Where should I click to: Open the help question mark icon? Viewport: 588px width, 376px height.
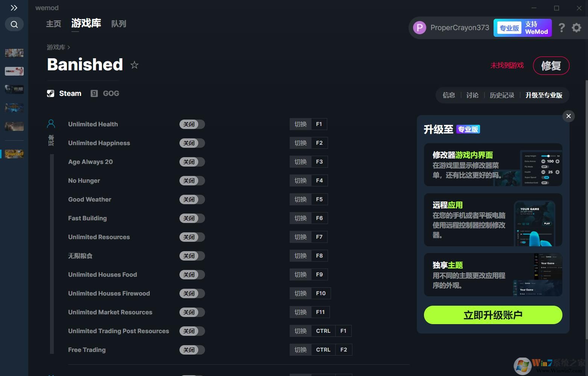562,28
